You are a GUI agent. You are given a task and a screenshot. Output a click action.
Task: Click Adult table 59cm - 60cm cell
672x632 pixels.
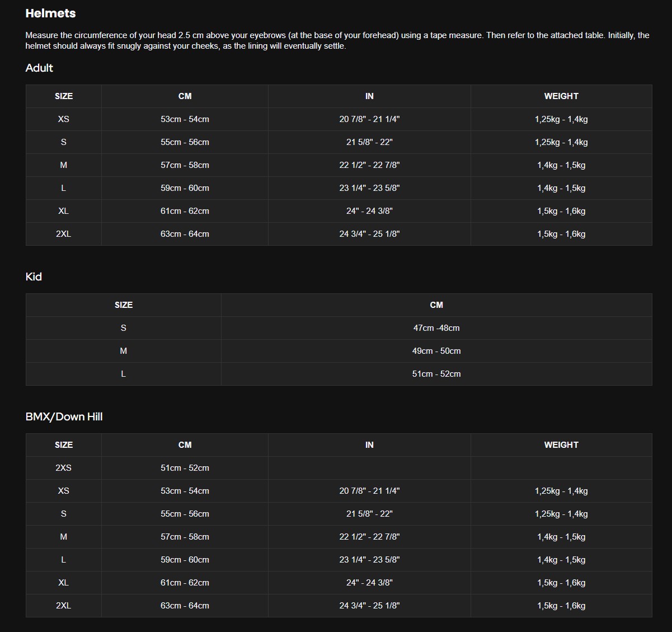pyautogui.click(x=185, y=188)
